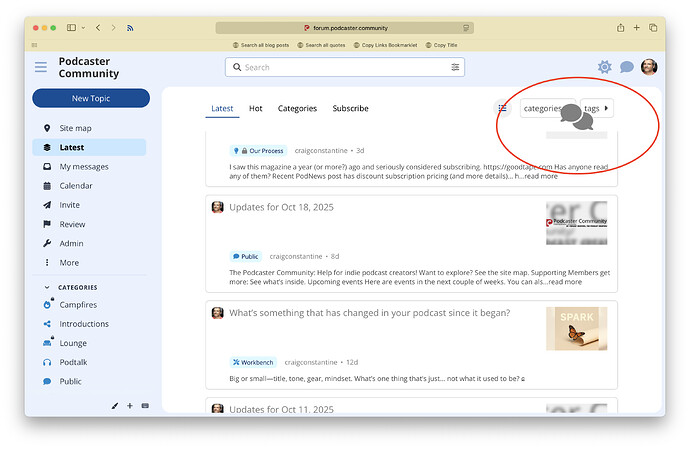The image size is (690, 449).
Task: Expand the More sidebar menu
Action: click(x=69, y=263)
